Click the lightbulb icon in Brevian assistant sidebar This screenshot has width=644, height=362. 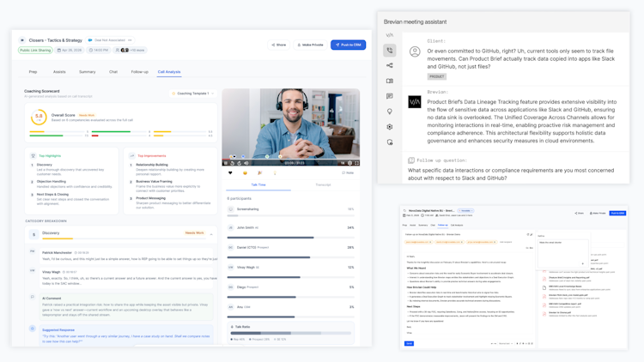coord(389,112)
